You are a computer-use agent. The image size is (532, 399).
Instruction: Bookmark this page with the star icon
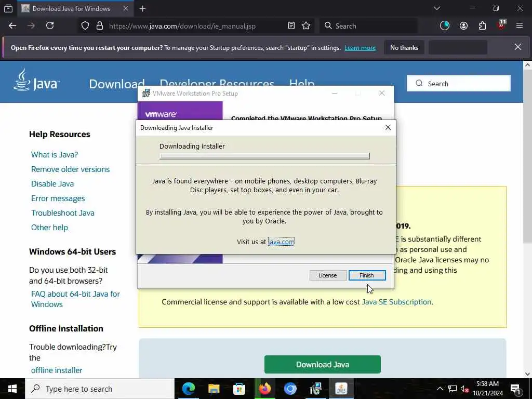[x=306, y=26]
